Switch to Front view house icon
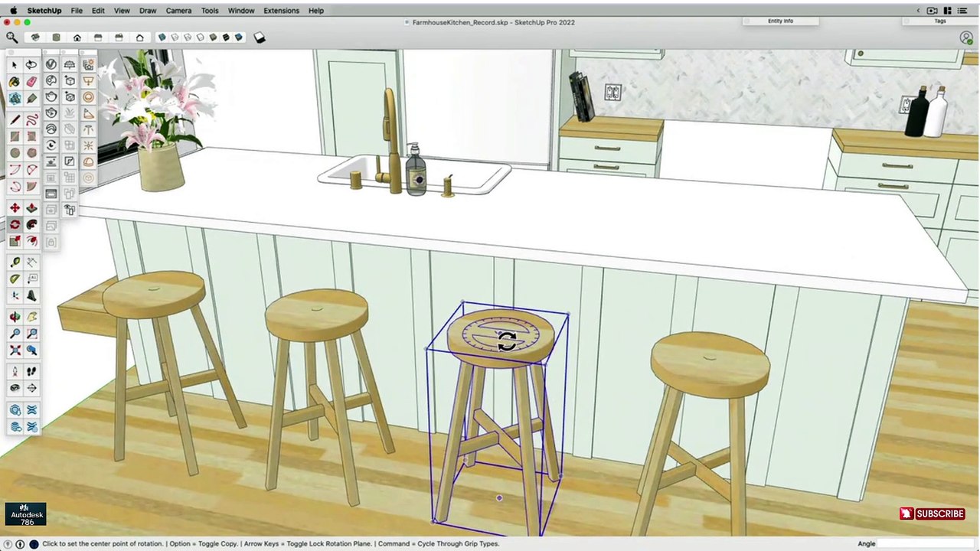The height and width of the screenshot is (551, 980). (x=77, y=37)
